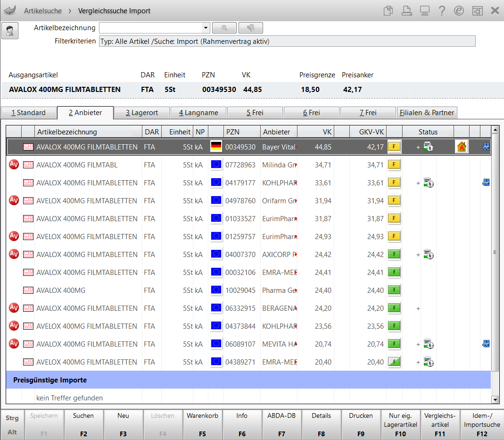The image size is (504, 440).
Task: Click the Anbieter column header
Action: click(x=279, y=132)
